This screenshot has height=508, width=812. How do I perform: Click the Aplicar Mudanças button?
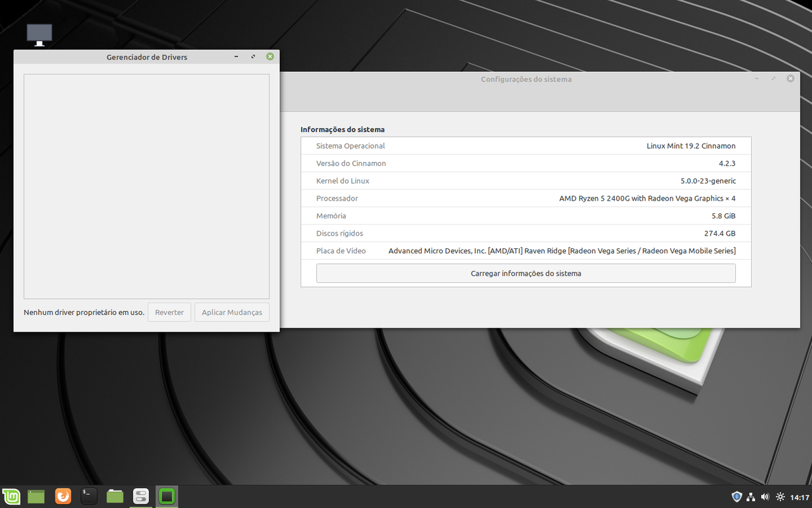[x=232, y=312]
